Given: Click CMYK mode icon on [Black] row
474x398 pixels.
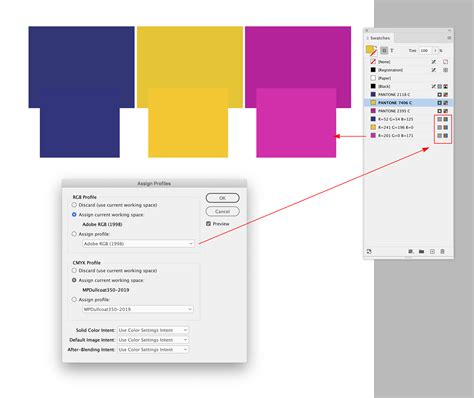Looking at the screenshot, I should 446,86.
